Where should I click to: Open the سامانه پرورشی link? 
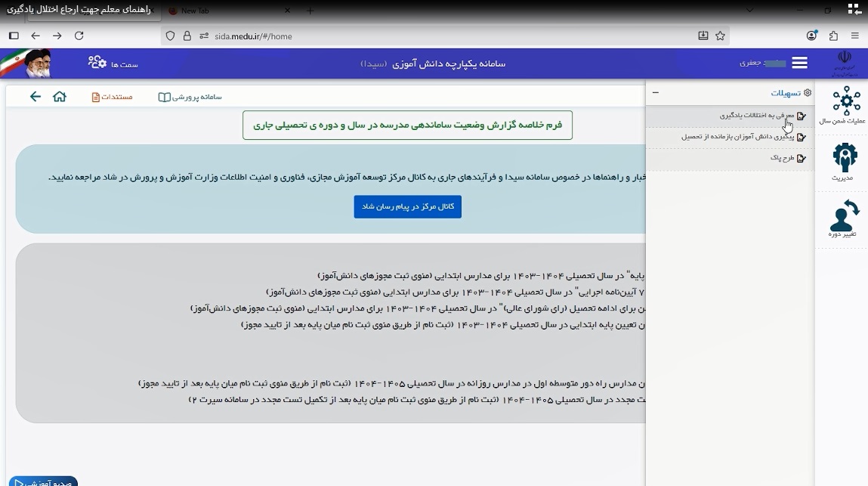[x=190, y=97]
